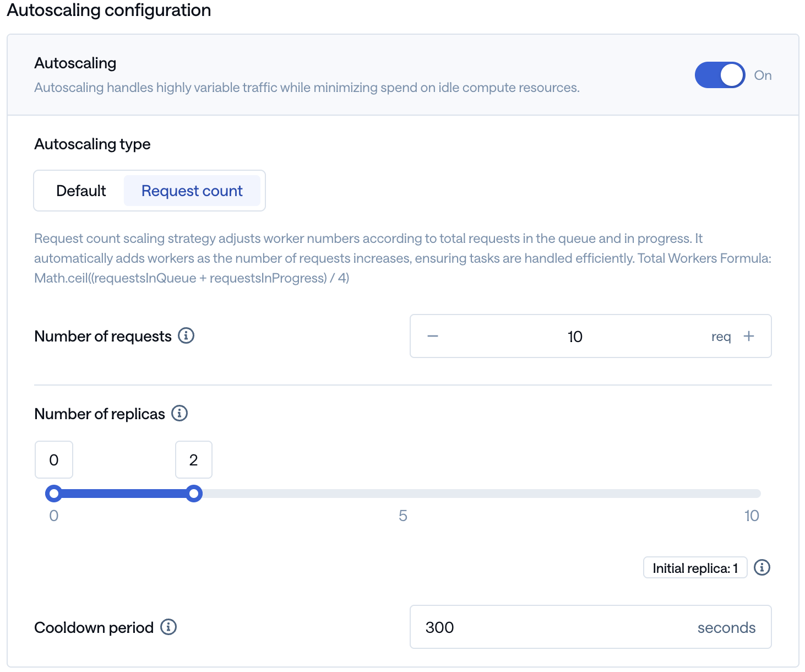Click info icon beside Cooldown period
The height and width of the screenshot is (672, 805).
168,627
